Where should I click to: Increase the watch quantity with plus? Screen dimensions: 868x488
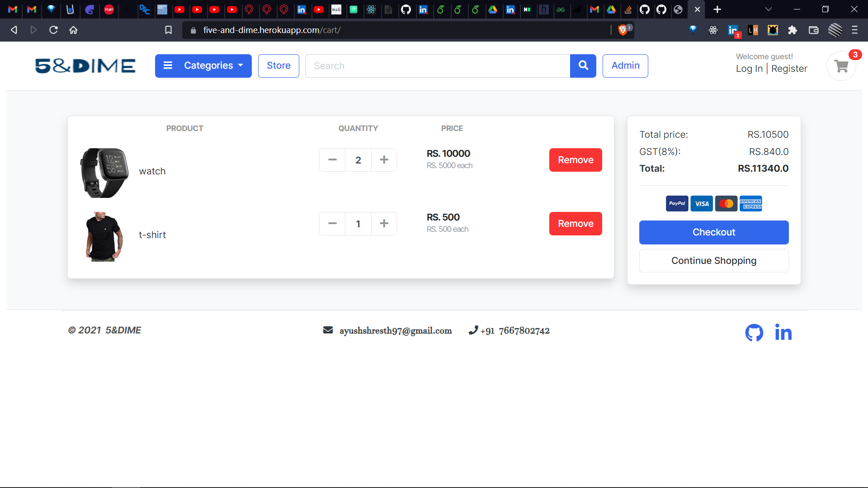[x=384, y=160]
